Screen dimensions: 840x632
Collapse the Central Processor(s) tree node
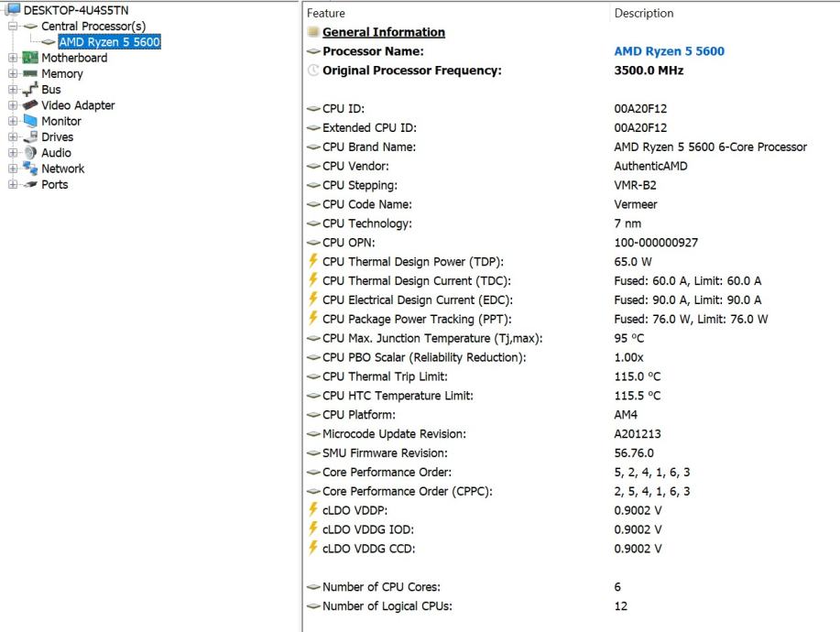click(12, 27)
